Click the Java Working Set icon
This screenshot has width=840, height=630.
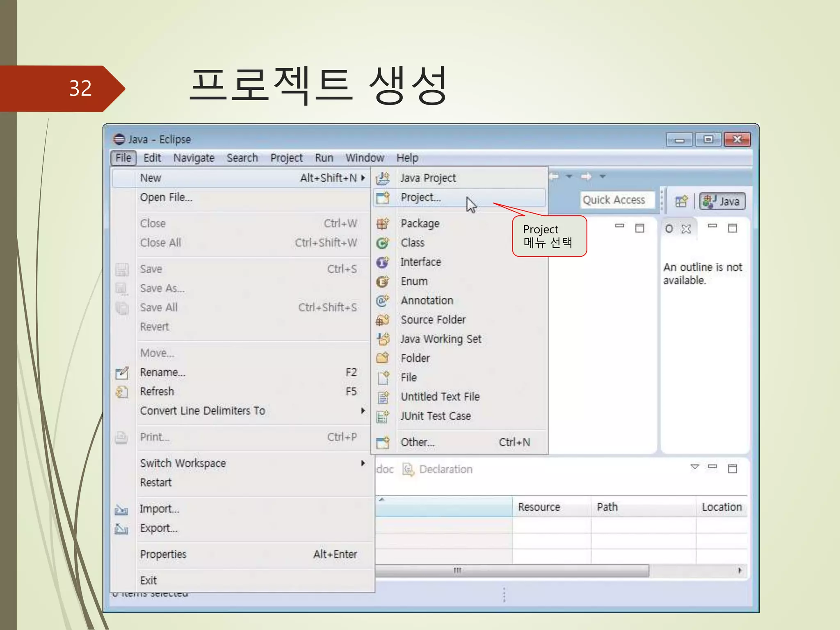(383, 339)
